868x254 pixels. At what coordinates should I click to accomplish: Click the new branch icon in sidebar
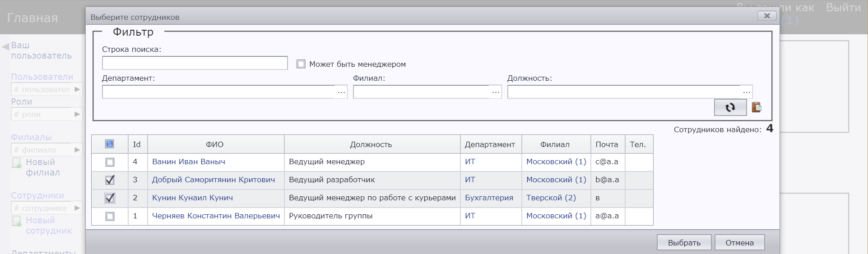click(x=16, y=163)
